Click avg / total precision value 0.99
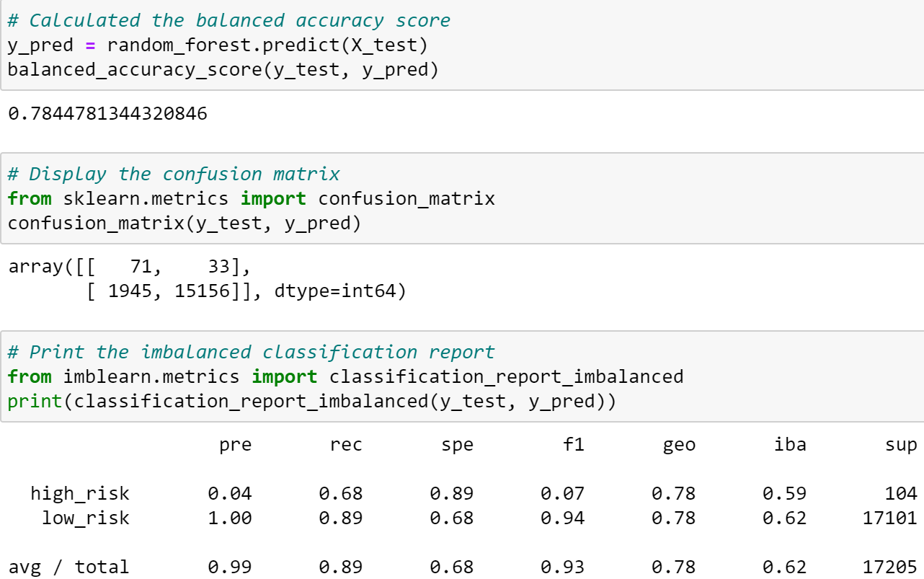Viewport: 924px width, 579px height. tap(230, 567)
